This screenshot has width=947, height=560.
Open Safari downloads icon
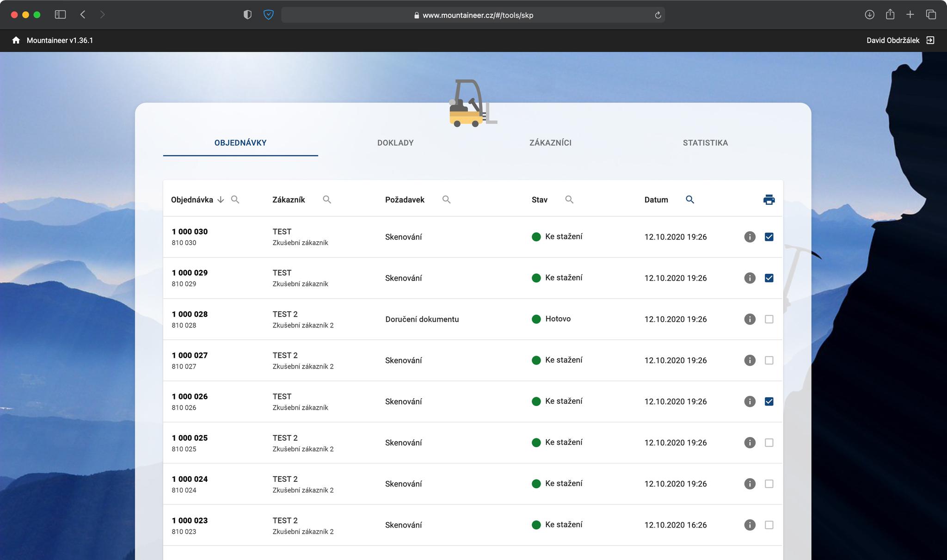click(x=869, y=15)
